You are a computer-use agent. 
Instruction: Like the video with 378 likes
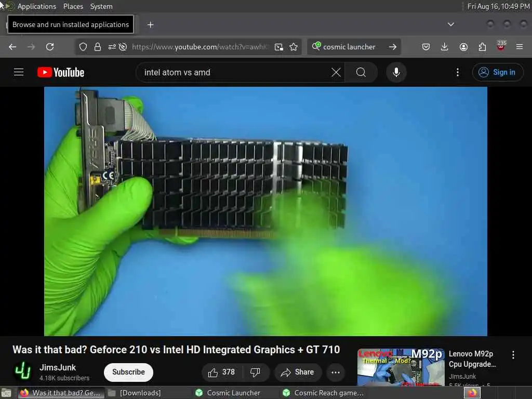221,372
